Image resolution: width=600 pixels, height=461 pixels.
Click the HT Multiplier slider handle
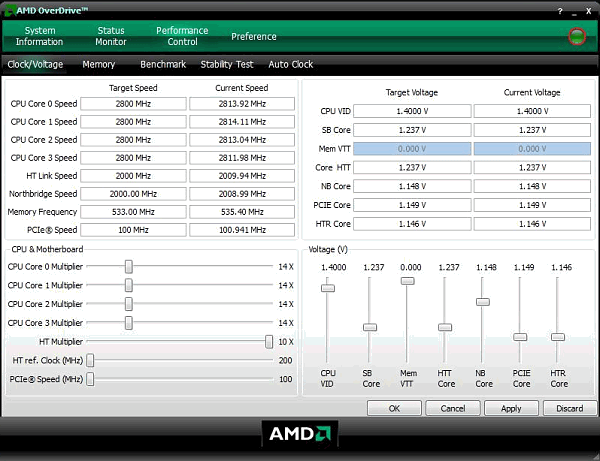click(x=269, y=341)
